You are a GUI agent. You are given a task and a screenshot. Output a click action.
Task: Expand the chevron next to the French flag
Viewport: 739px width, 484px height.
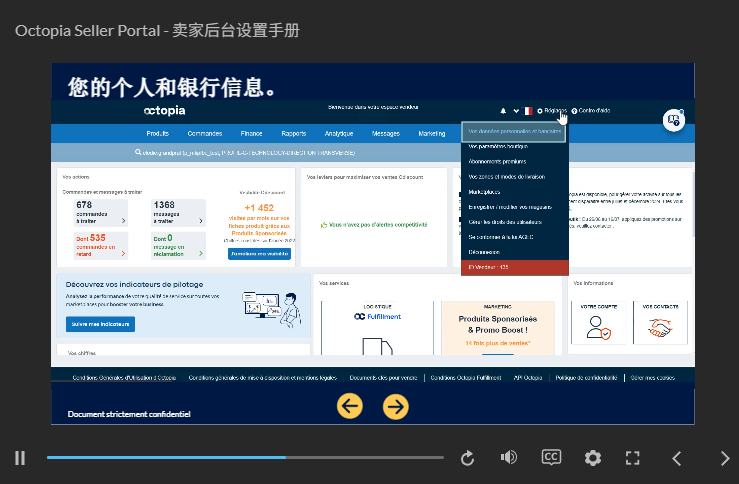point(516,111)
